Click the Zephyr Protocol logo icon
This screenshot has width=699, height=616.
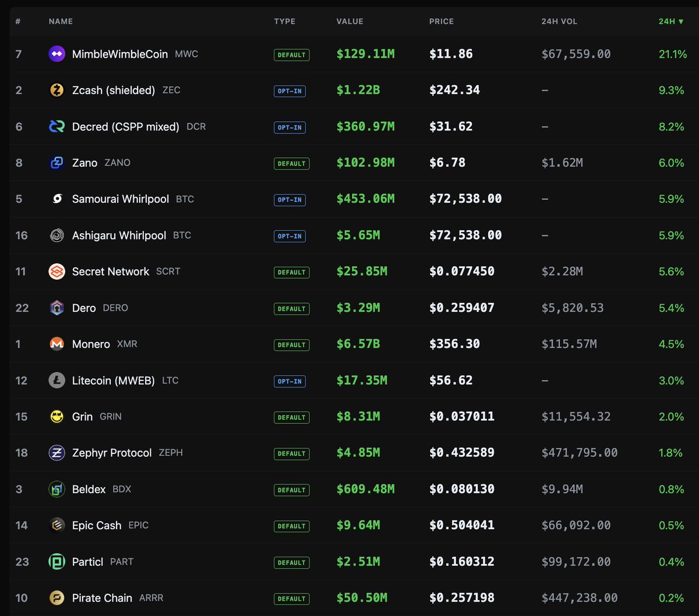(57, 453)
